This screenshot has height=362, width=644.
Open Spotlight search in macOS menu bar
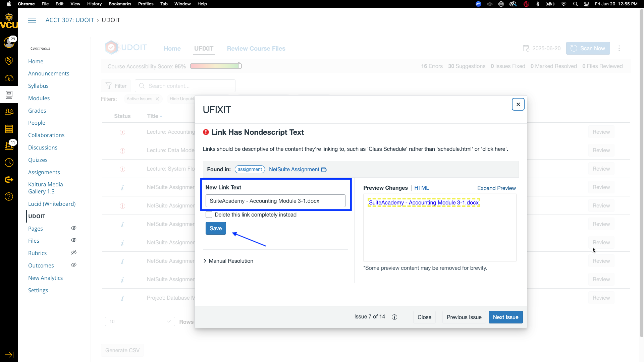point(576,4)
